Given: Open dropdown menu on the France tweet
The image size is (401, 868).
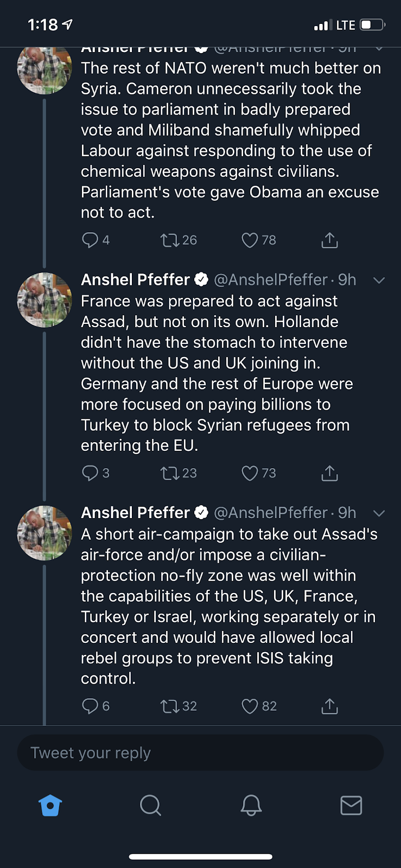Looking at the screenshot, I should click(379, 280).
